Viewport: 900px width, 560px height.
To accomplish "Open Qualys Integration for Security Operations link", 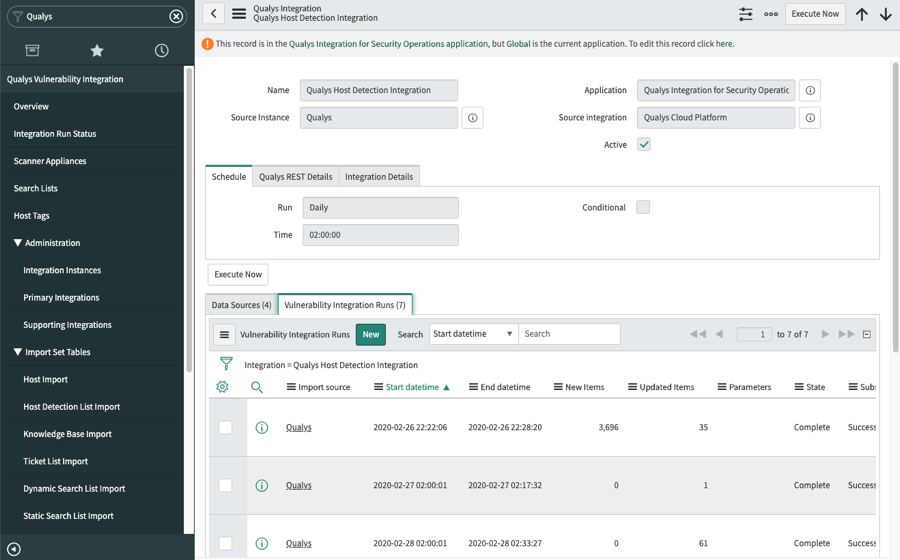I will (x=388, y=44).
